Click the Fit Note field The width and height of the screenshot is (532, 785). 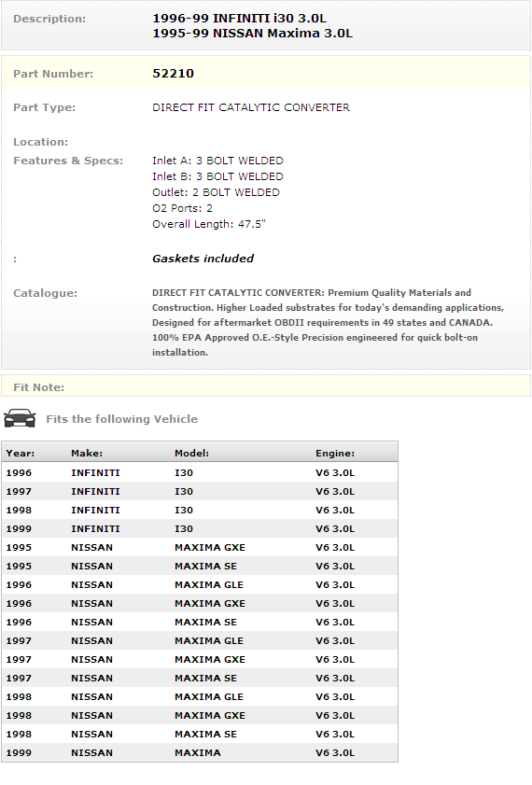point(266,387)
